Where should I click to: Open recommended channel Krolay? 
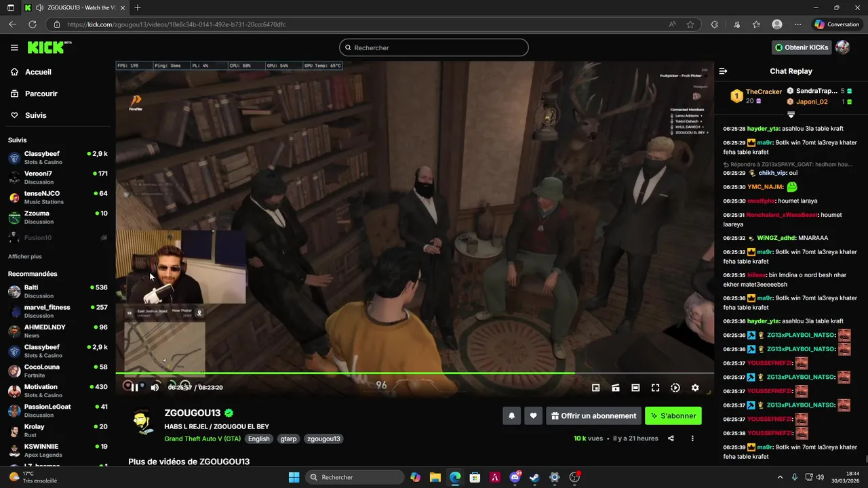point(58,430)
